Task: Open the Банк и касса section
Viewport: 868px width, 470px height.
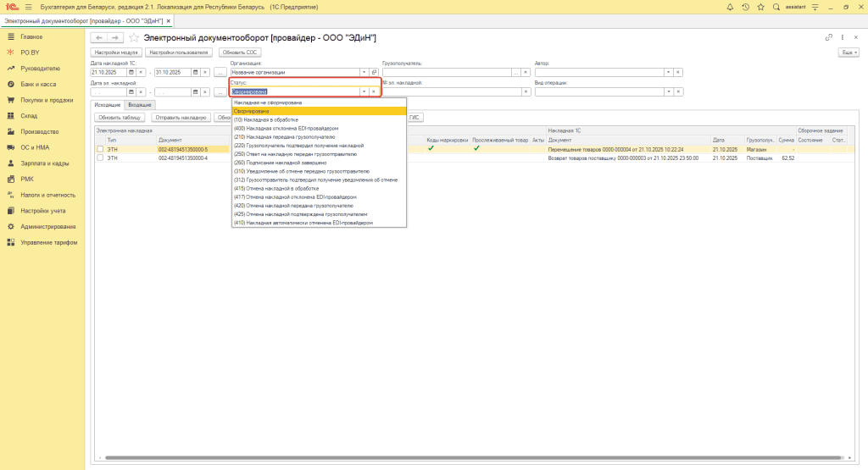Action: pos(39,84)
